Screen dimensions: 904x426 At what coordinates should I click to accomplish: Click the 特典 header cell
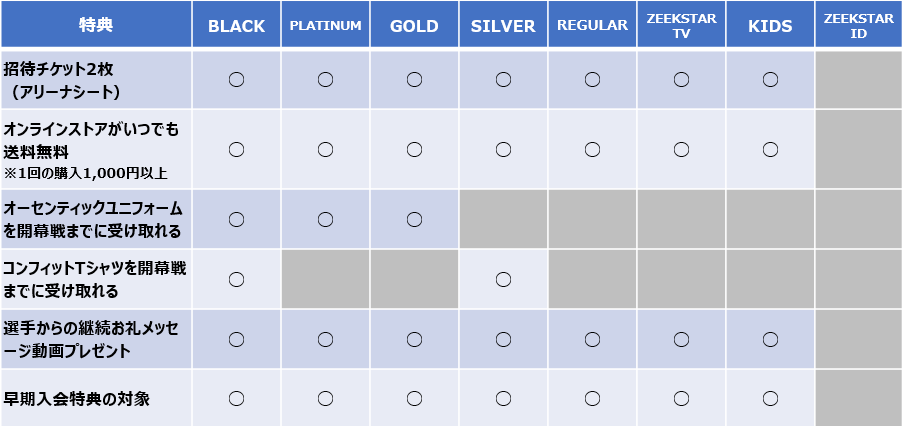pyautogui.click(x=96, y=24)
